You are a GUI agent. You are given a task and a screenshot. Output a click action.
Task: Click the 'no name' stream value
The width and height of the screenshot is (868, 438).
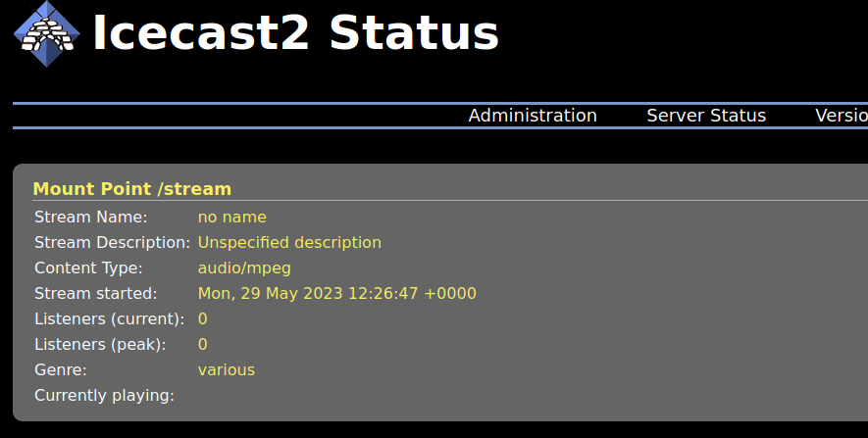(x=232, y=217)
